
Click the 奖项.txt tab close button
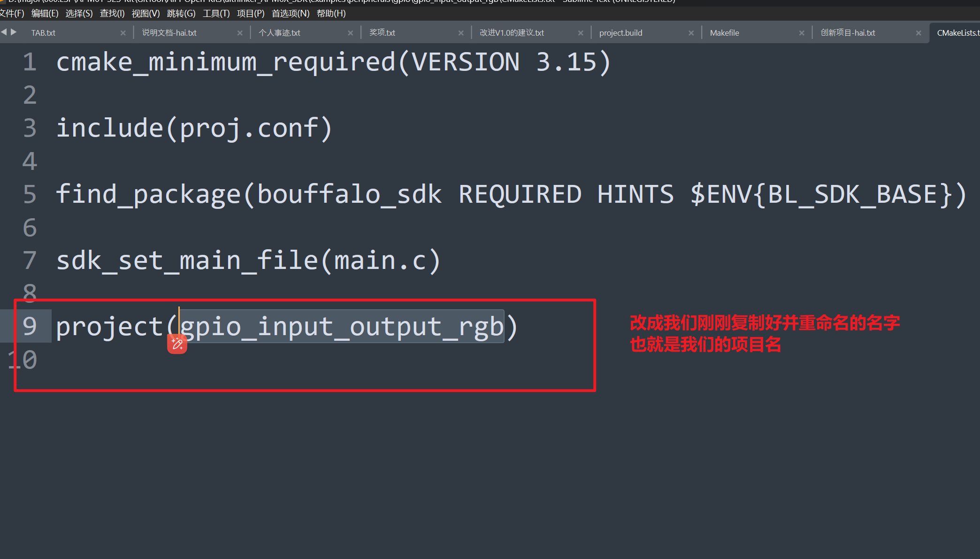pos(465,33)
